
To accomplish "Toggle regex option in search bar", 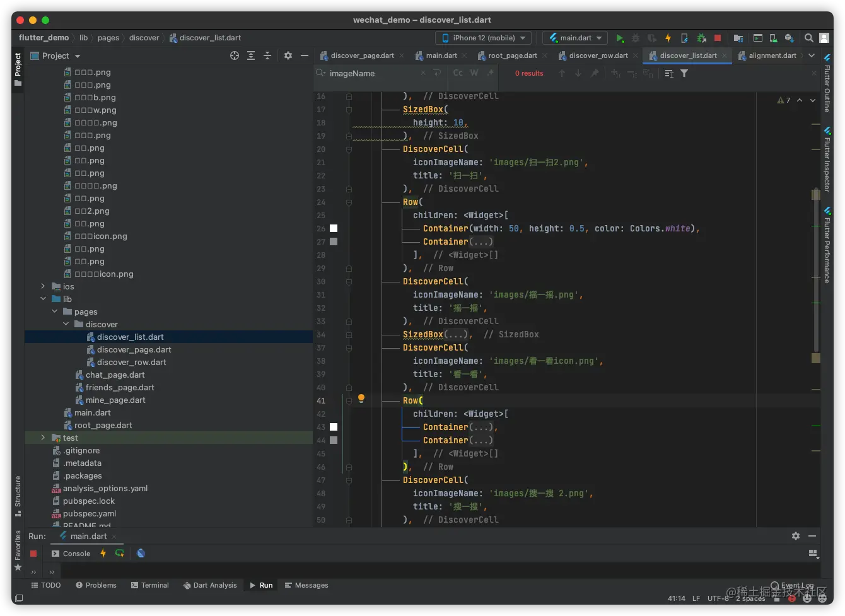I will (x=490, y=73).
